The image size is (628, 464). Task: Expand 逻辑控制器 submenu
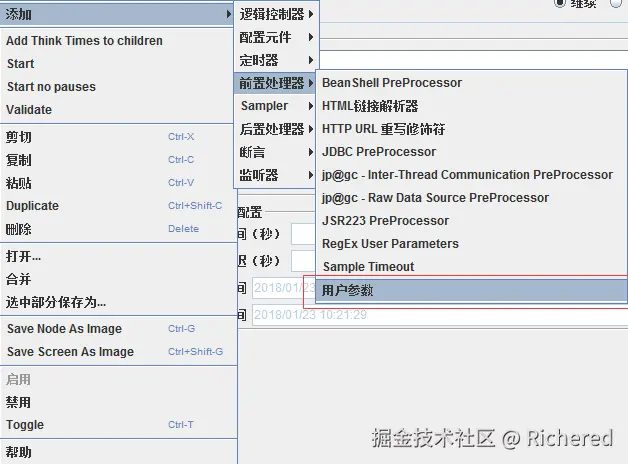pyautogui.click(x=276, y=14)
